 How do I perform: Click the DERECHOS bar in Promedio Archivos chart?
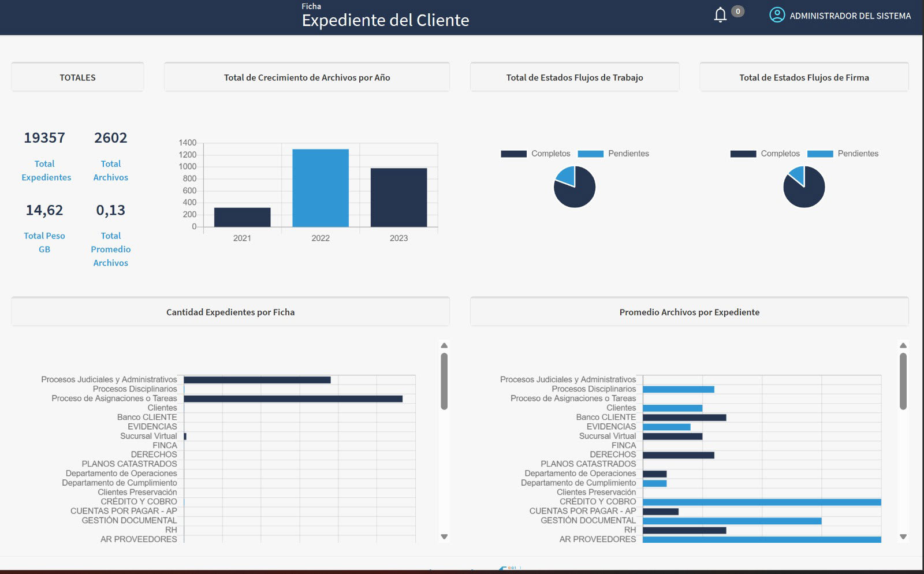(x=679, y=455)
